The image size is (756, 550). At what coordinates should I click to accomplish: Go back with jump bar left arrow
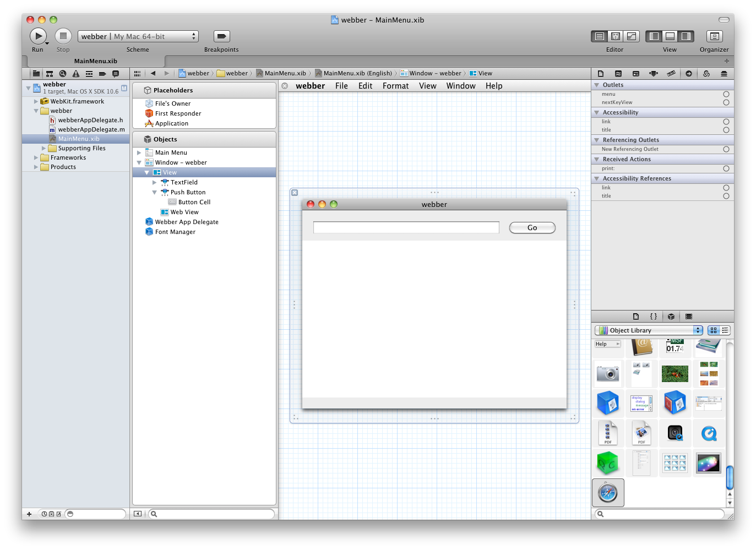tap(153, 73)
